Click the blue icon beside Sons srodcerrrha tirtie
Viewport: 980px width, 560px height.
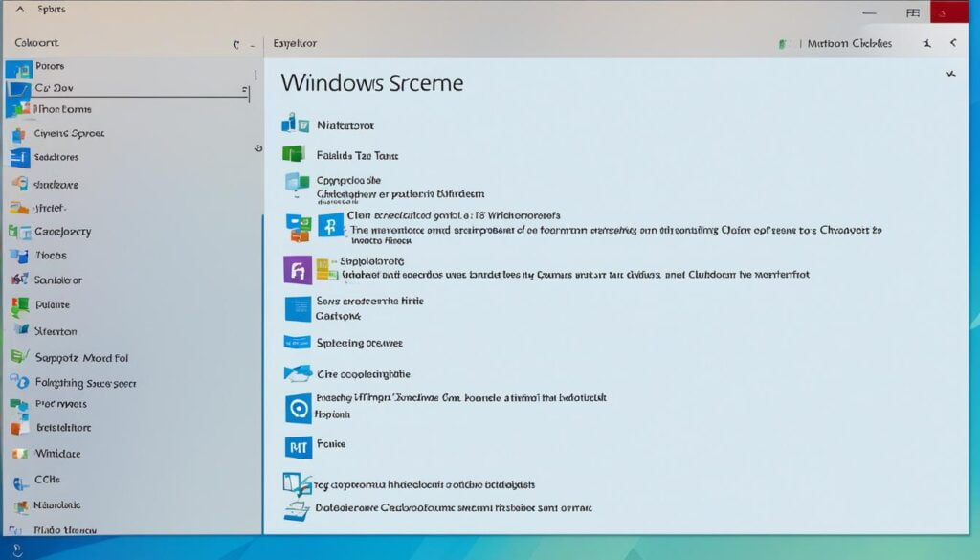pyautogui.click(x=298, y=309)
